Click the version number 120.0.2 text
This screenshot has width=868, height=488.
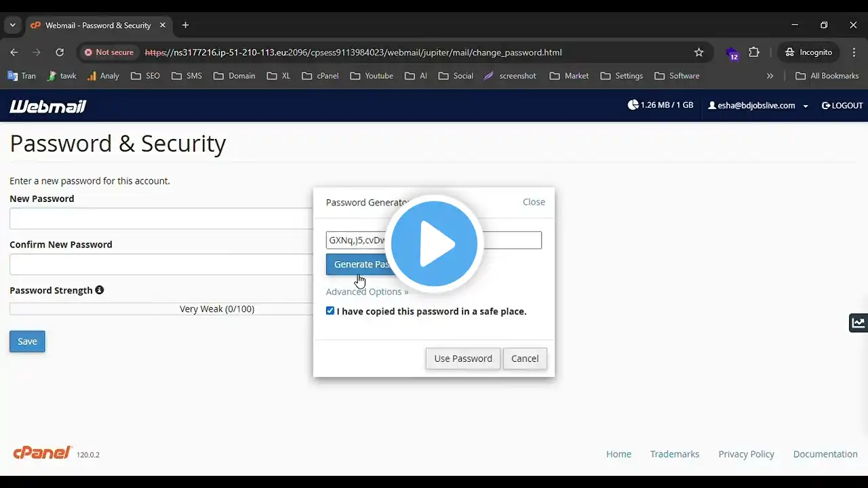pos(88,455)
